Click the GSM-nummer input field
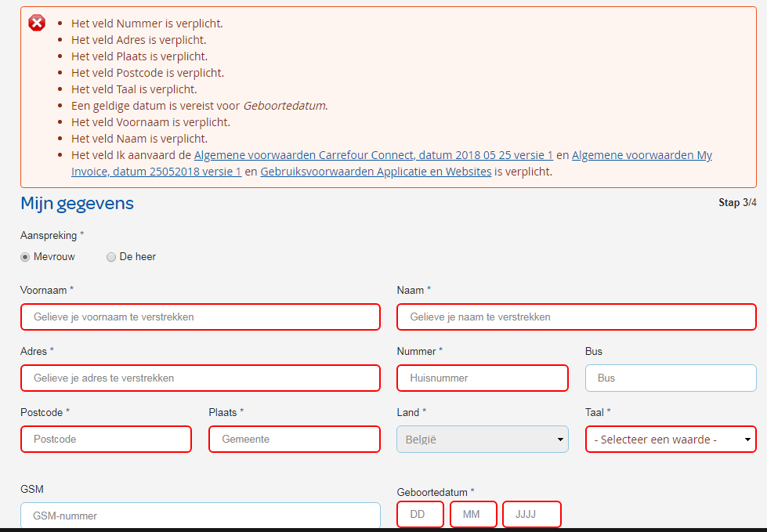This screenshot has width=767, height=532. [200, 516]
